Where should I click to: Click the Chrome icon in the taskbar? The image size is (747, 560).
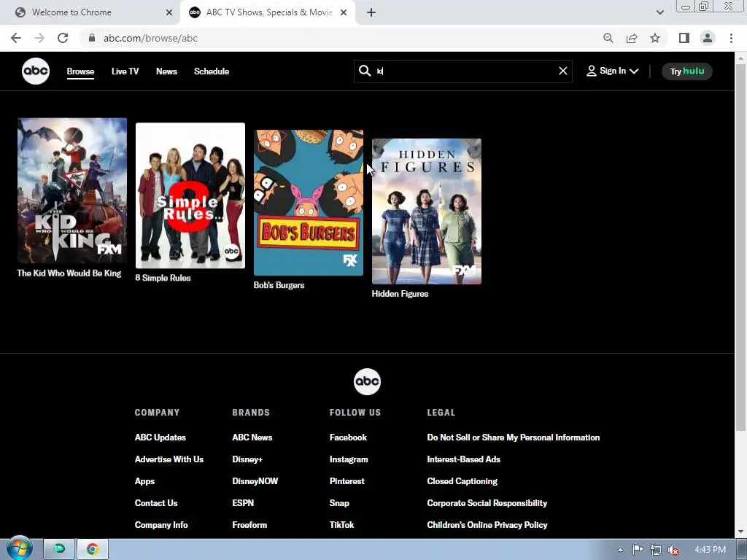point(93,549)
